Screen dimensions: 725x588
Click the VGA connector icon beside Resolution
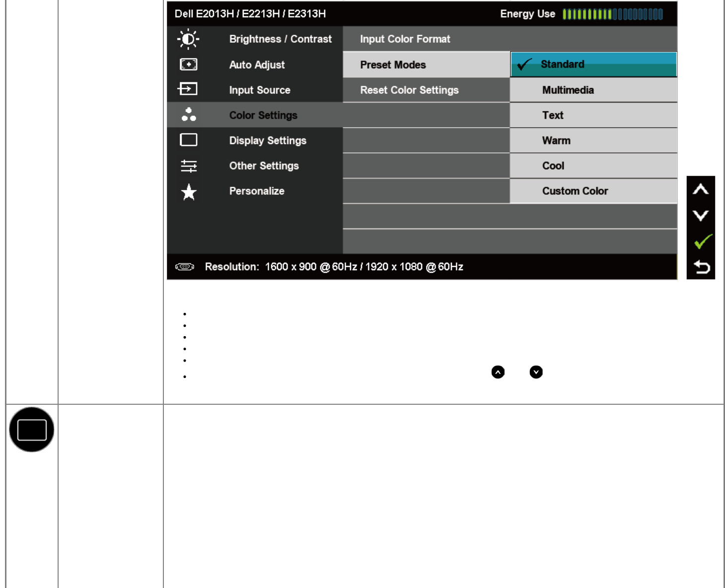185,267
